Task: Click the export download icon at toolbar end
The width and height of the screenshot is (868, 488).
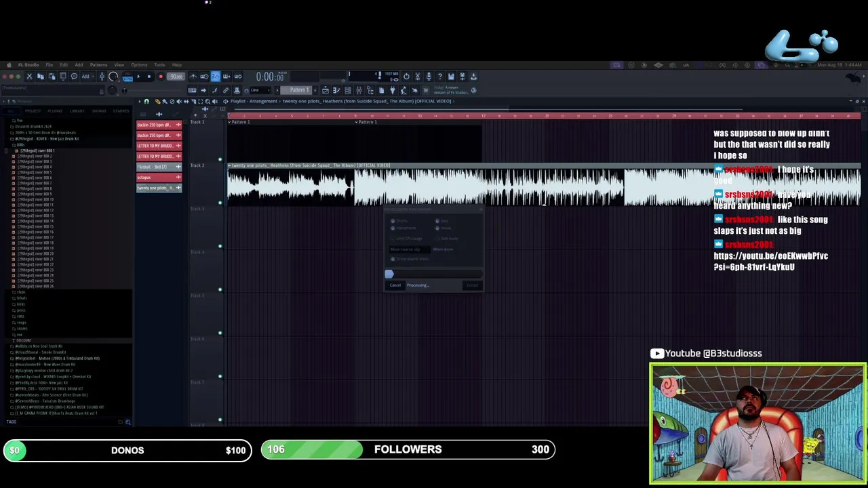Action: pos(473,77)
